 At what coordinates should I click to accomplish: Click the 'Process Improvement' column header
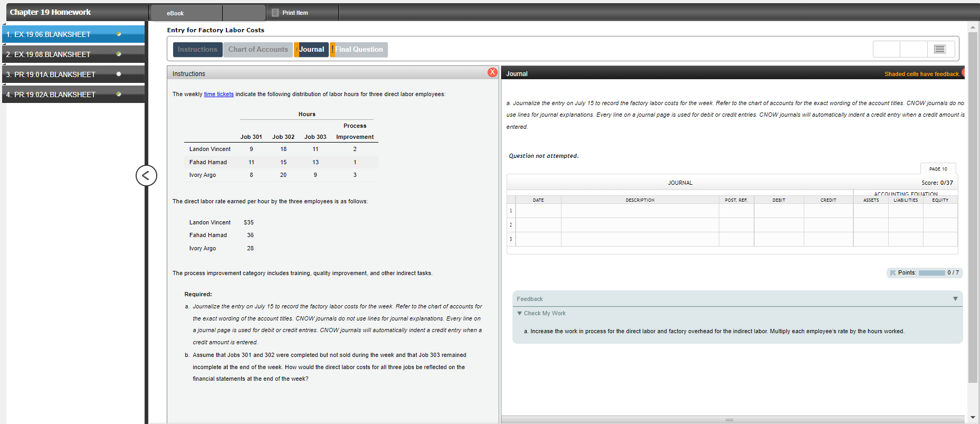(x=355, y=131)
